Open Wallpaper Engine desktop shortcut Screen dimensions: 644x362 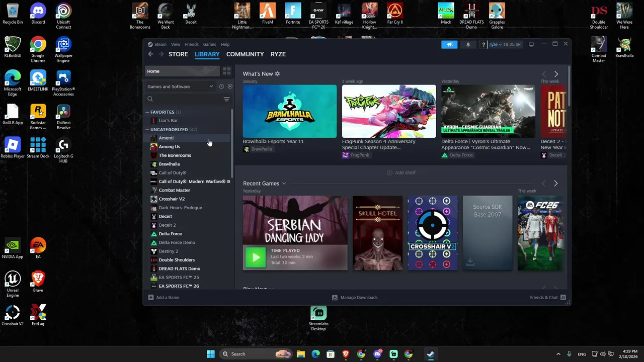coord(63,50)
